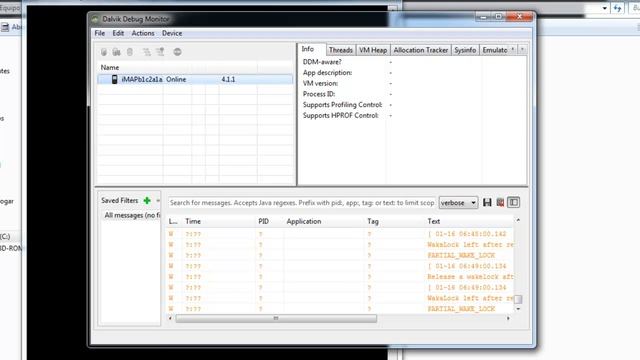Click the 4.1.1 version cell
640x360 pixels.
click(228, 79)
